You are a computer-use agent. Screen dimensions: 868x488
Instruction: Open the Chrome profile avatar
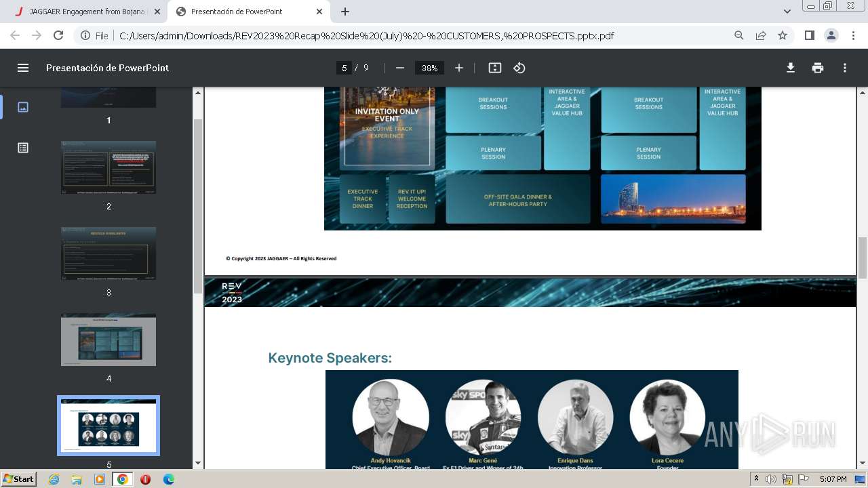(x=831, y=35)
